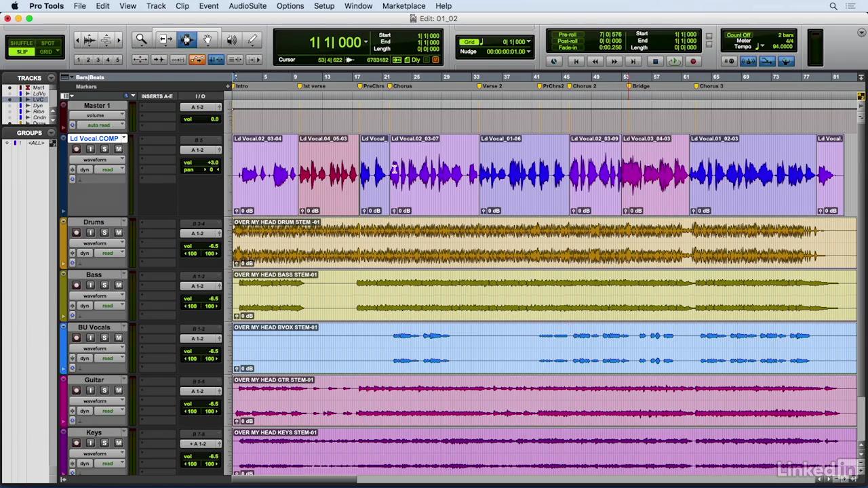The width and height of the screenshot is (868, 488).
Task: Open main counter format dropdown arrow
Action: coord(366,42)
